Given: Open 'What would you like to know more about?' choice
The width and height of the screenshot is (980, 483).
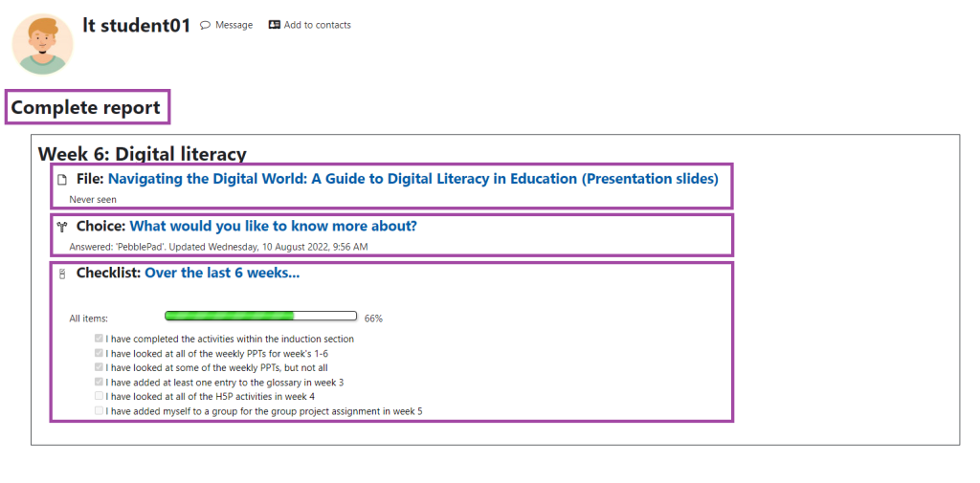Looking at the screenshot, I should tap(273, 226).
